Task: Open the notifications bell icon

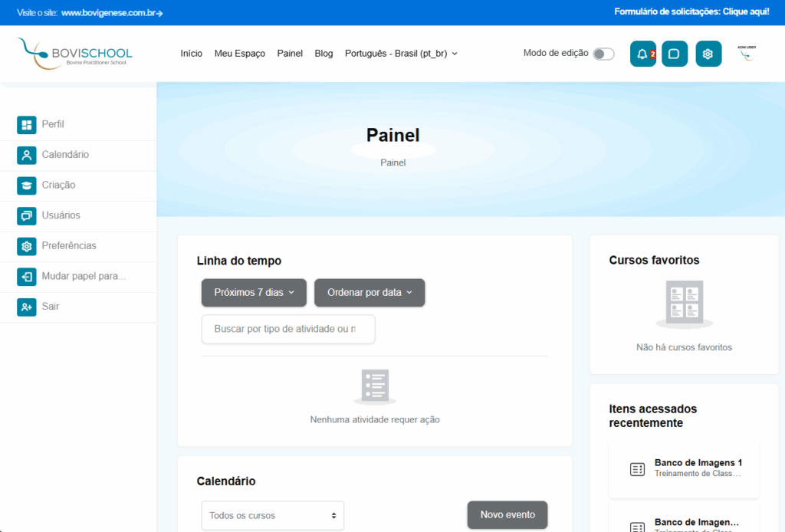Action: (642, 54)
